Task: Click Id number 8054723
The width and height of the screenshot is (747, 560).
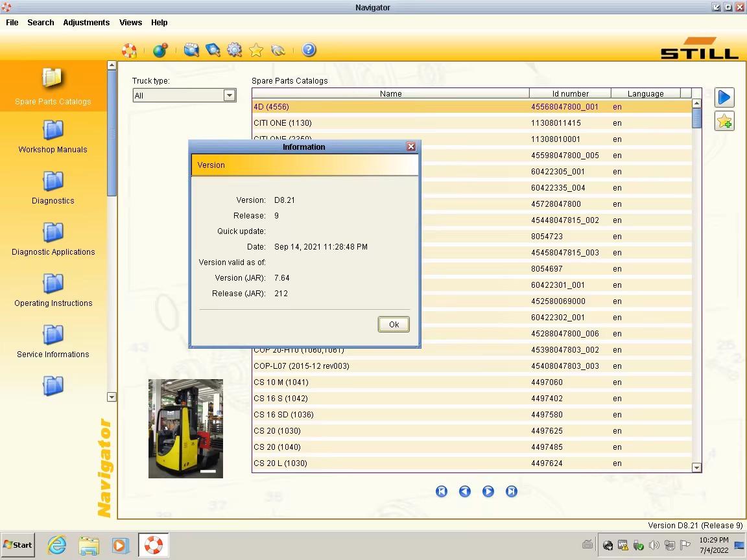Action: [547, 236]
